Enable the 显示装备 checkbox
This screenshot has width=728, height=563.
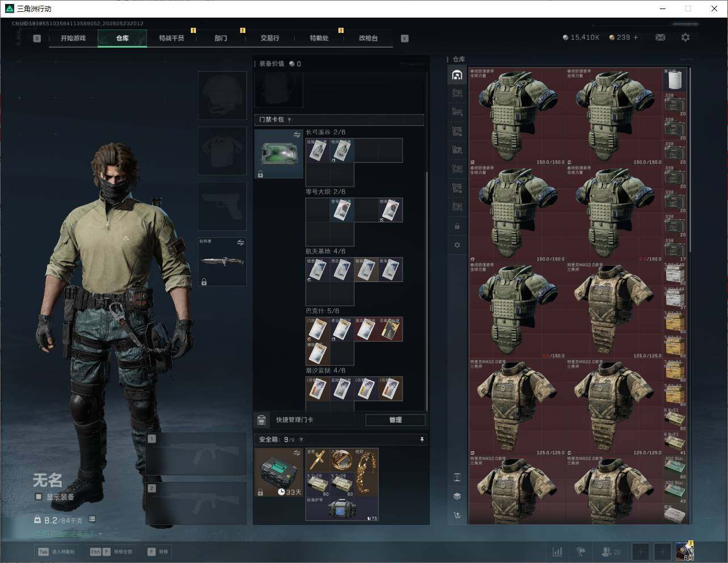[x=39, y=497]
